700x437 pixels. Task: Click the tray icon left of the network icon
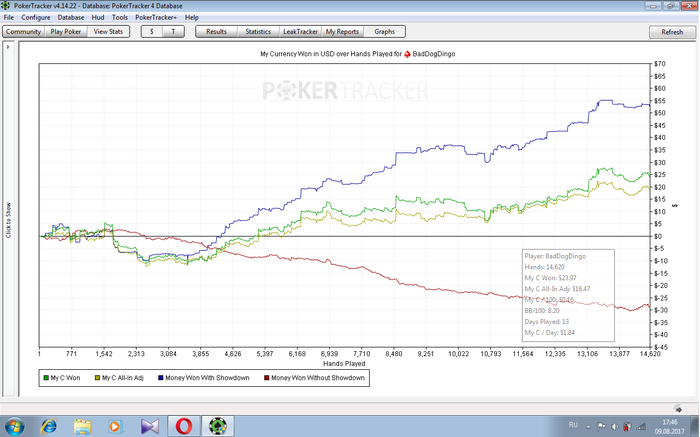tap(627, 426)
